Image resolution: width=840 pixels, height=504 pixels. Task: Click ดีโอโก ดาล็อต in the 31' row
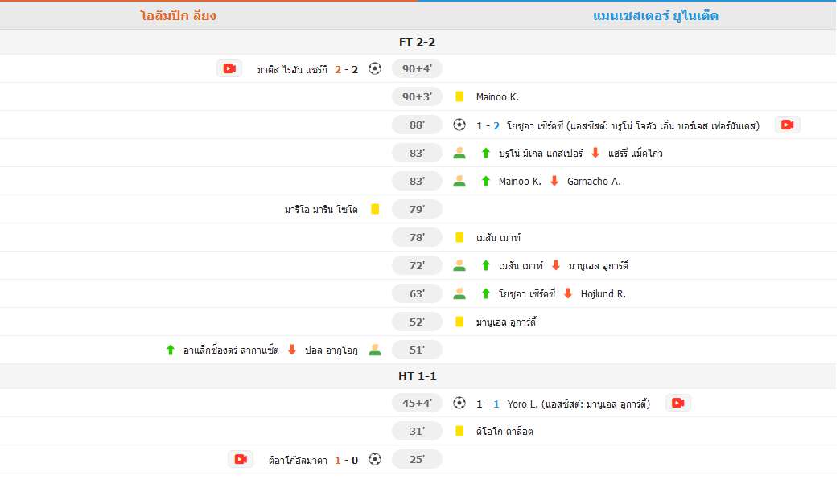tap(504, 432)
